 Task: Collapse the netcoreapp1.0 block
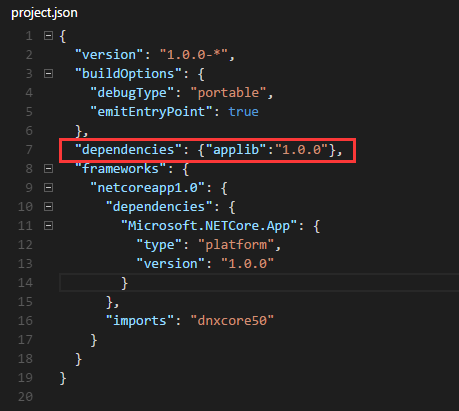48,188
